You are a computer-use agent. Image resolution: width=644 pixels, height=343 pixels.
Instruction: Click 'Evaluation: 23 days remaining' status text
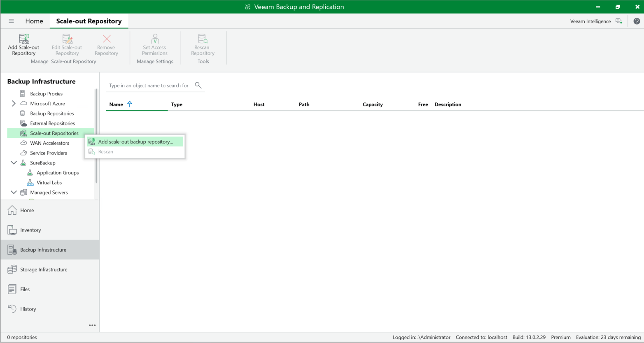pyautogui.click(x=608, y=337)
